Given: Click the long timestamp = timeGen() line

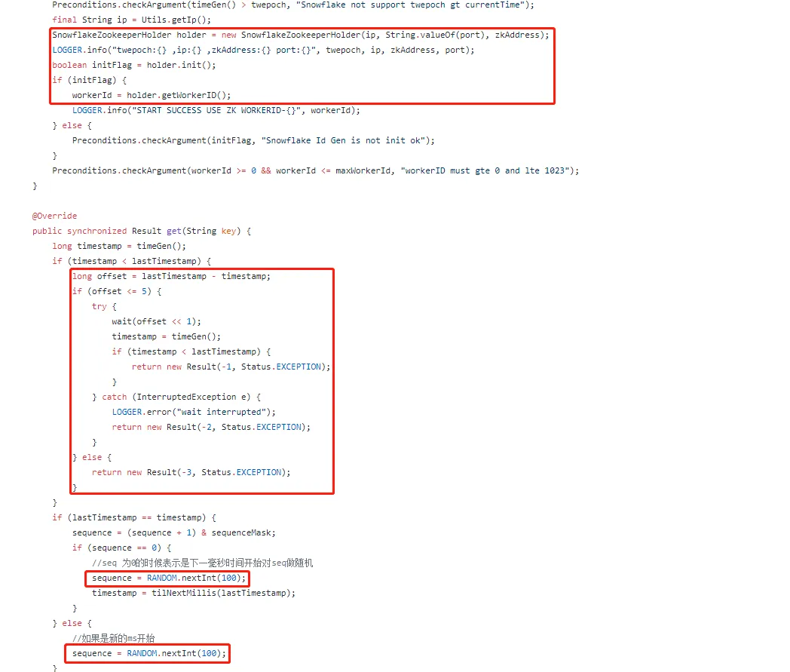Looking at the screenshot, I should (119, 246).
